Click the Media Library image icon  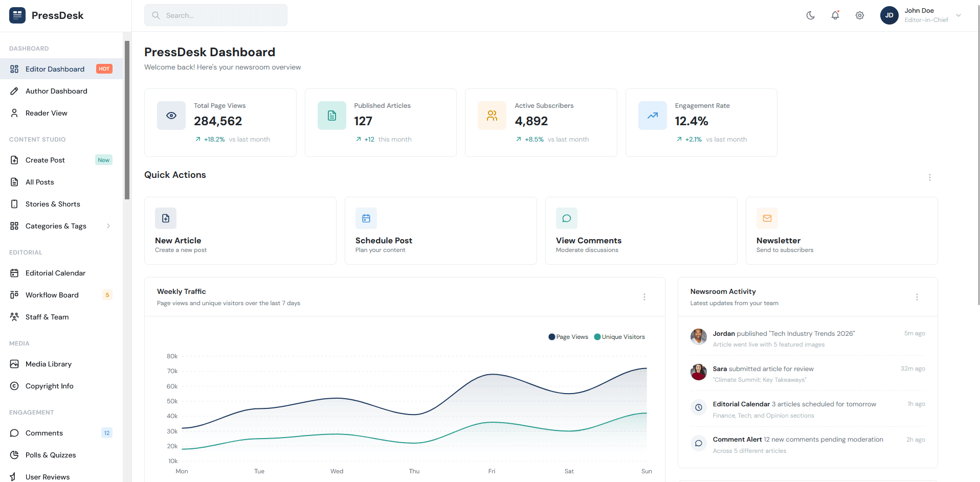[14, 364]
